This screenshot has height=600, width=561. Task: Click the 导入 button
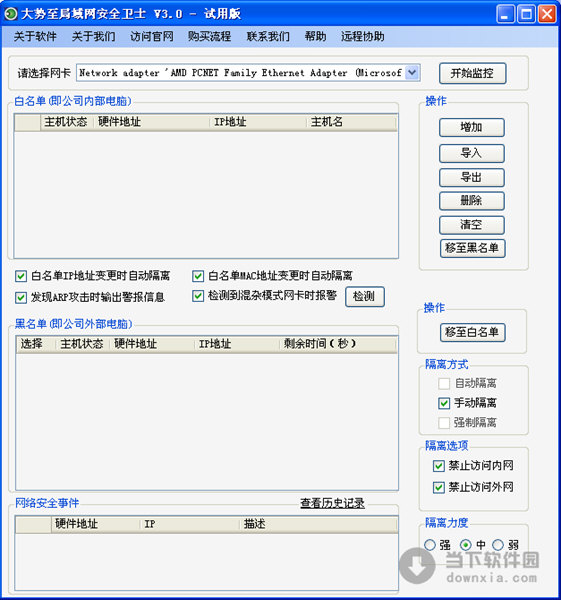471,153
